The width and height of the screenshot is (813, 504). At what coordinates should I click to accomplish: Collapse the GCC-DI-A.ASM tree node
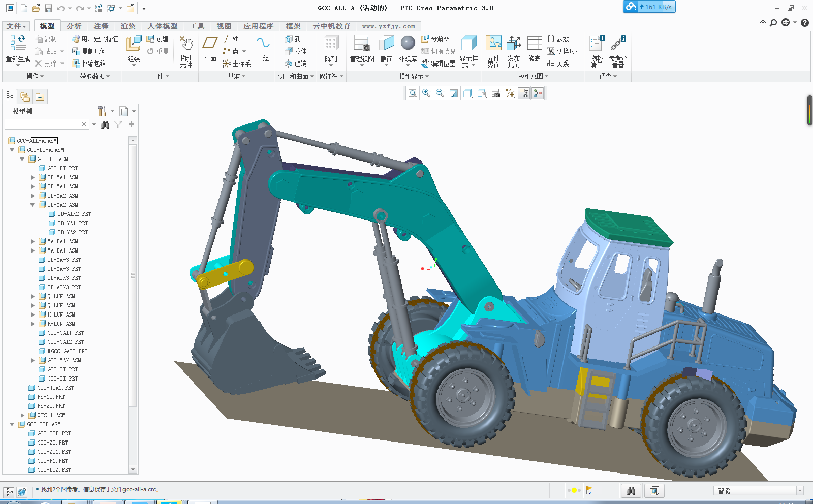[12, 150]
